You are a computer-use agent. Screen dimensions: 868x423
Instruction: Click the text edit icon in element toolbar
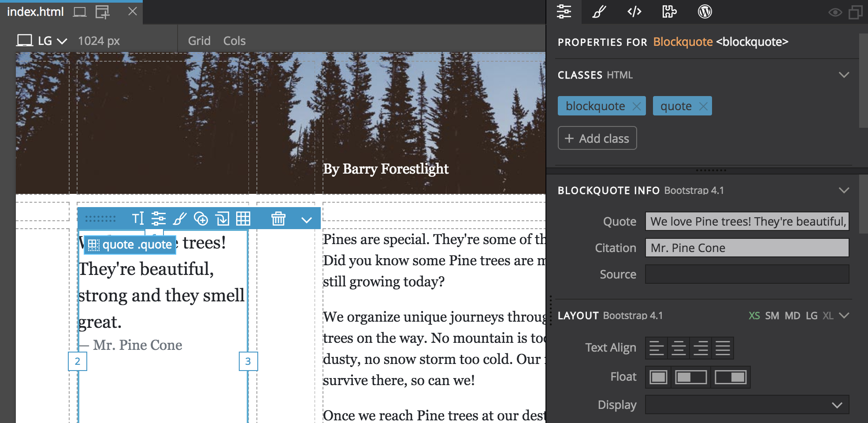pyautogui.click(x=138, y=218)
